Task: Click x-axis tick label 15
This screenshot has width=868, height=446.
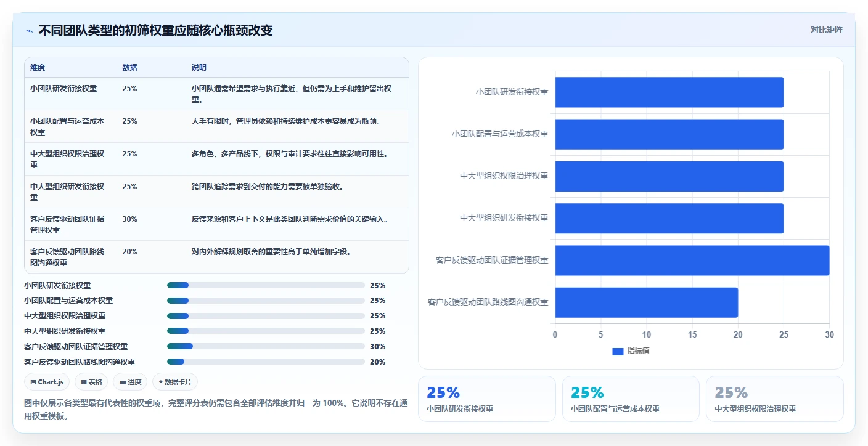Action: (x=692, y=334)
